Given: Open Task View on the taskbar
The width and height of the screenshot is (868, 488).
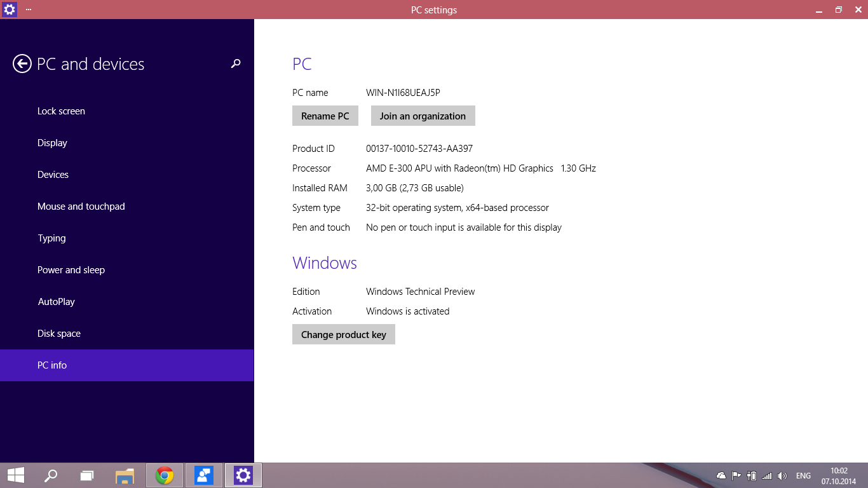Looking at the screenshot, I should [x=87, y=475].
